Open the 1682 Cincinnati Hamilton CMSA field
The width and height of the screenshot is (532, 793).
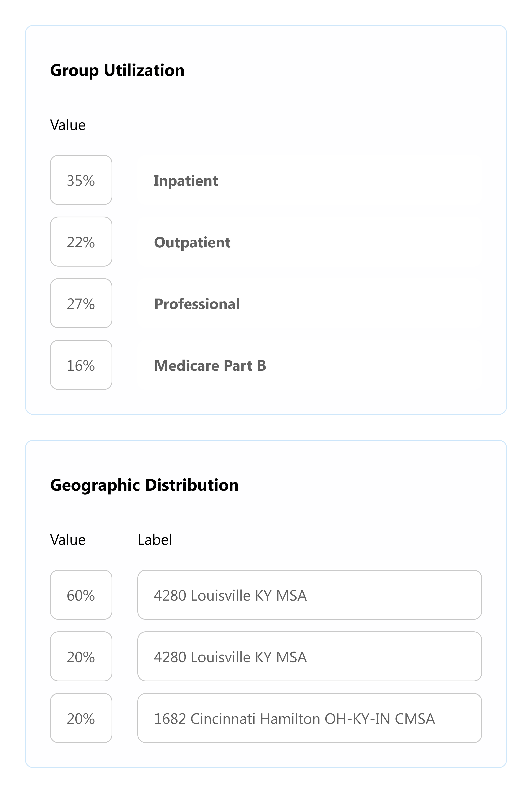pyautogui.click(x=309, y=718)
